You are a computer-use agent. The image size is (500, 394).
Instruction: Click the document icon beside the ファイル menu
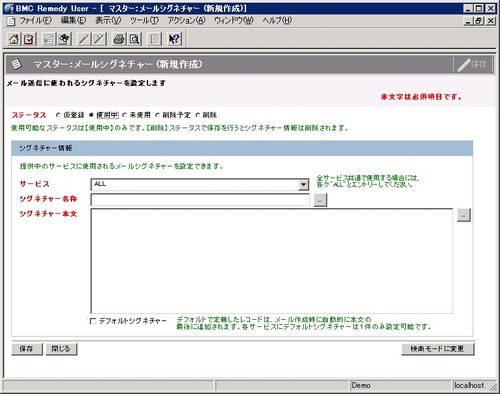[x=11, y=21]
